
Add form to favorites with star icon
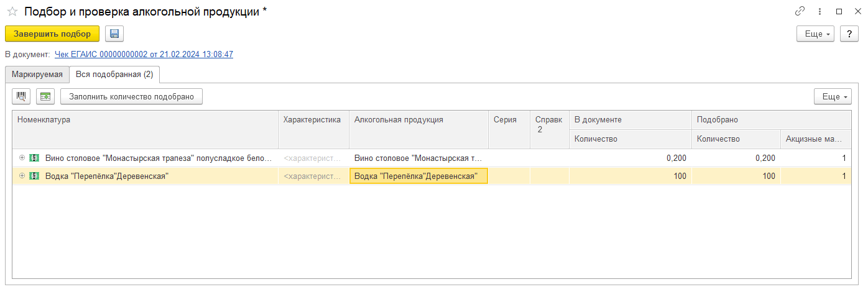tap(12, 11)
